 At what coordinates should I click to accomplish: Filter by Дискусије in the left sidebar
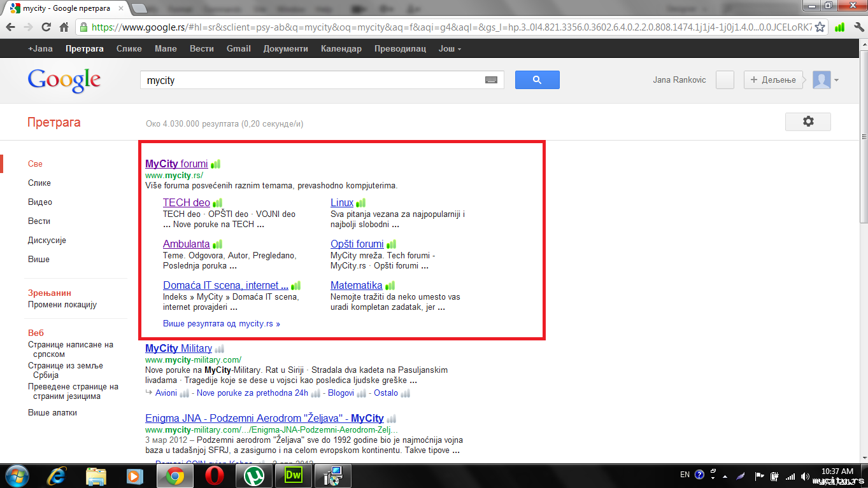point(47,241)
